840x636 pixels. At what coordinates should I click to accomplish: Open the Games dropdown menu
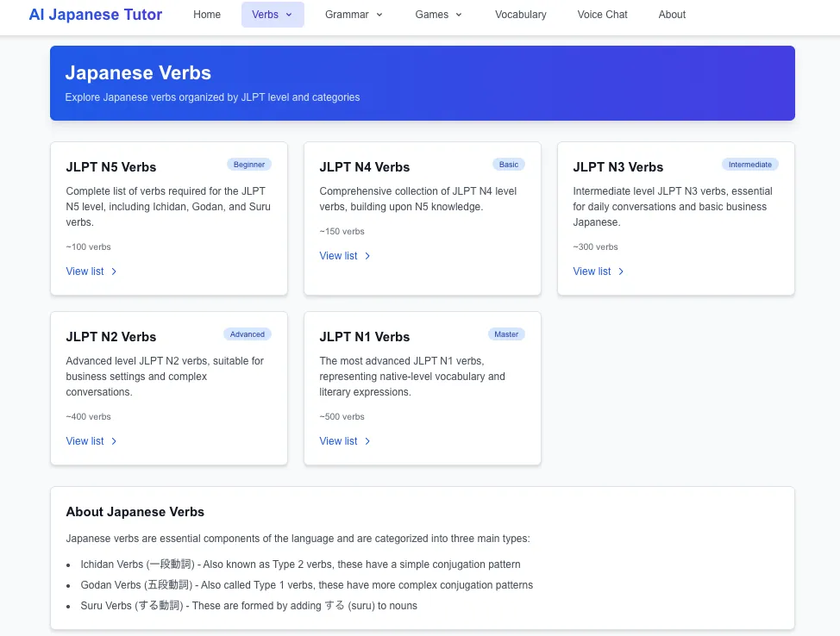[438, 15]
